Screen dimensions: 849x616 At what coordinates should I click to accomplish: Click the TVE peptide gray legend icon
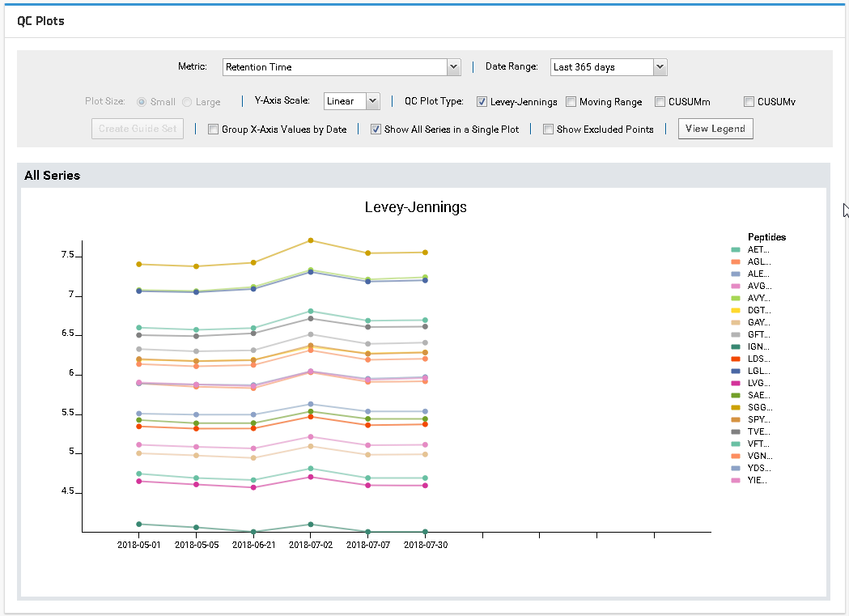(736, 432)
